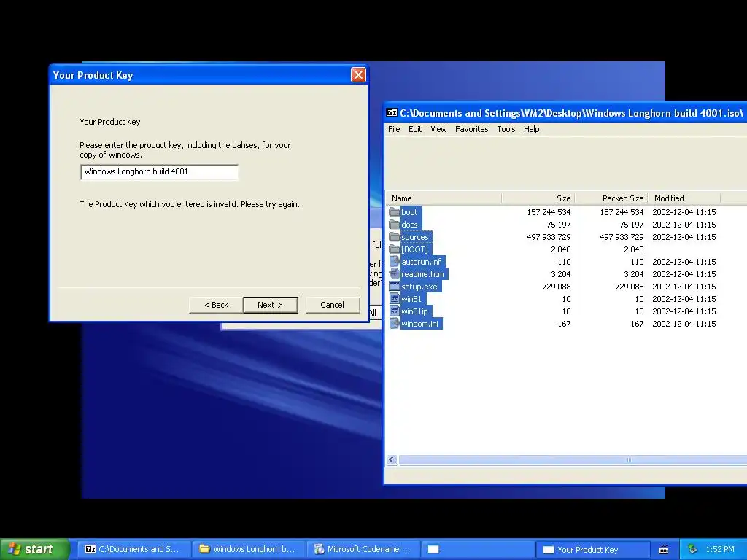Open the Tools menu in 7-Zip
747x560 pixels.
(x=506, y=129)
